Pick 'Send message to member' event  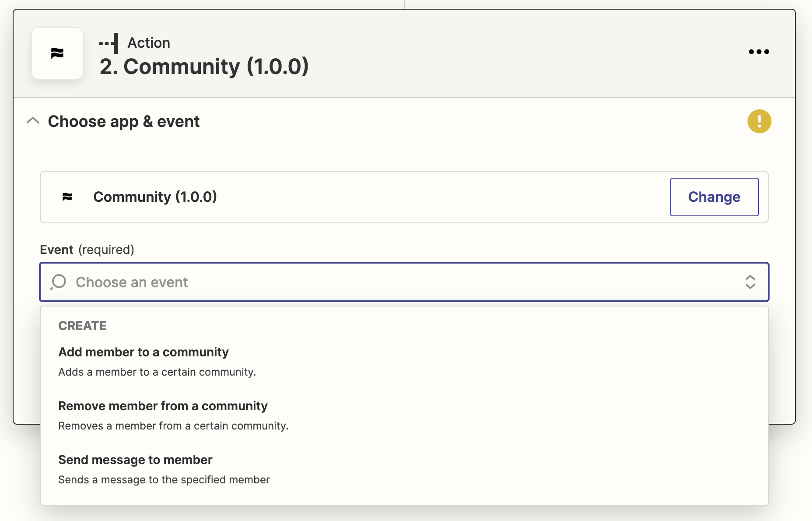click(135, 460)
